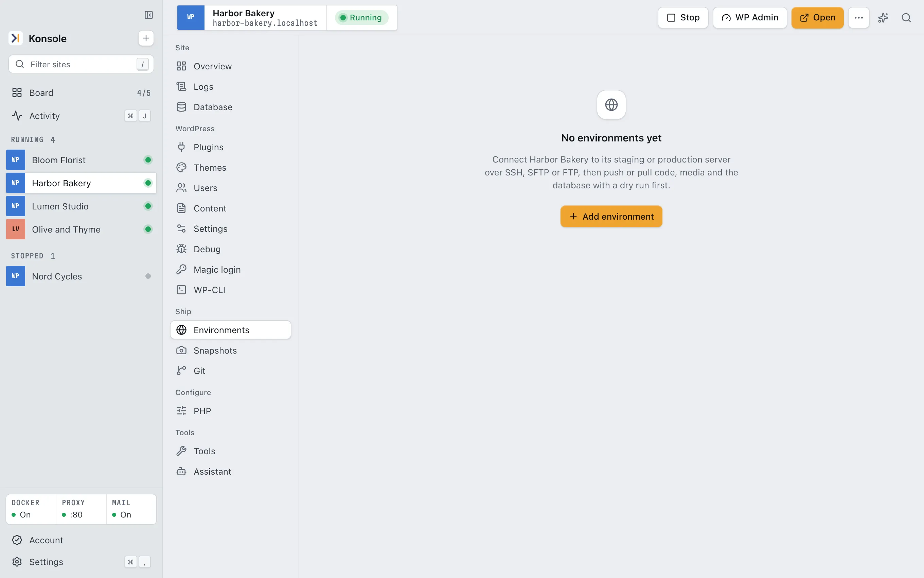The image size is (924, 578).
Task: Open the Users page
Action: click(x=231, y=188)
